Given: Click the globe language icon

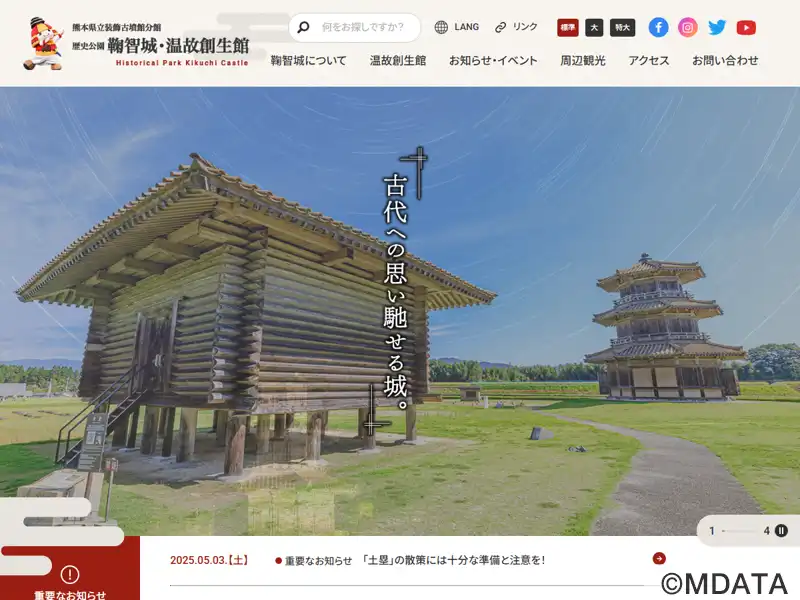Looking at the screenshot, I should [x=441, y=27].
